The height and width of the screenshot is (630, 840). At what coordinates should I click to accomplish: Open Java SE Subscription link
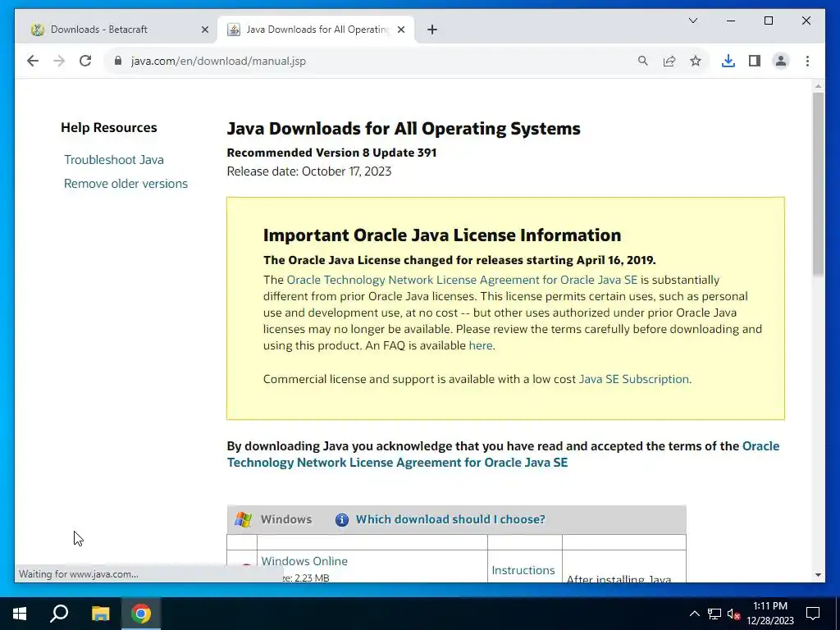point(634,379)
